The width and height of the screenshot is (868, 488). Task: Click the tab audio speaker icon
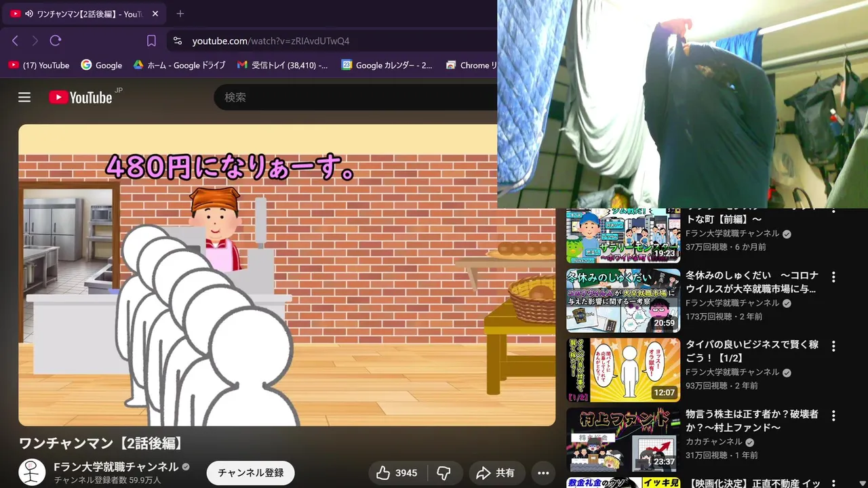coord(29,14)
